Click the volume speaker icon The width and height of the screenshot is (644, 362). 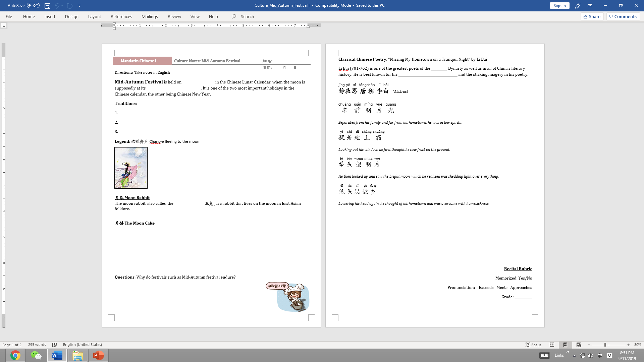pos(591,356)
